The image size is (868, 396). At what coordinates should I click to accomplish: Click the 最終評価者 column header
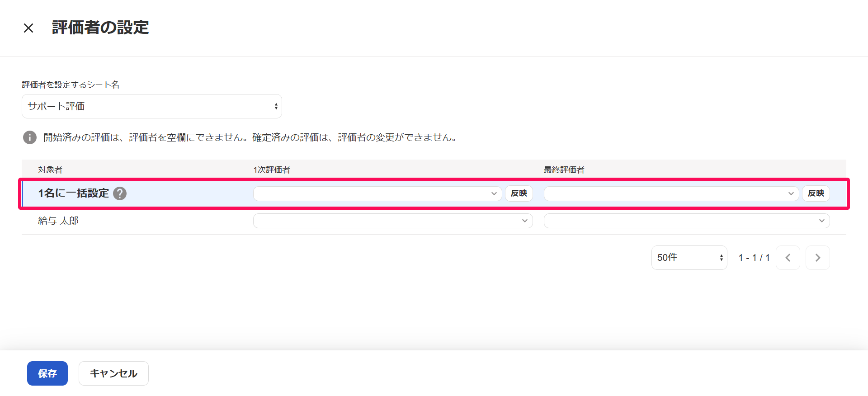coord(564,170)
